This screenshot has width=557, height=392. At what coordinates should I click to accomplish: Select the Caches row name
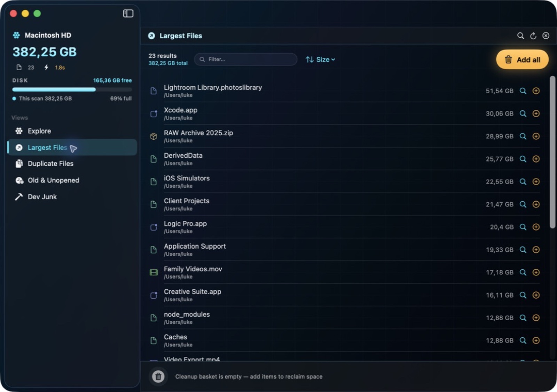175,337
